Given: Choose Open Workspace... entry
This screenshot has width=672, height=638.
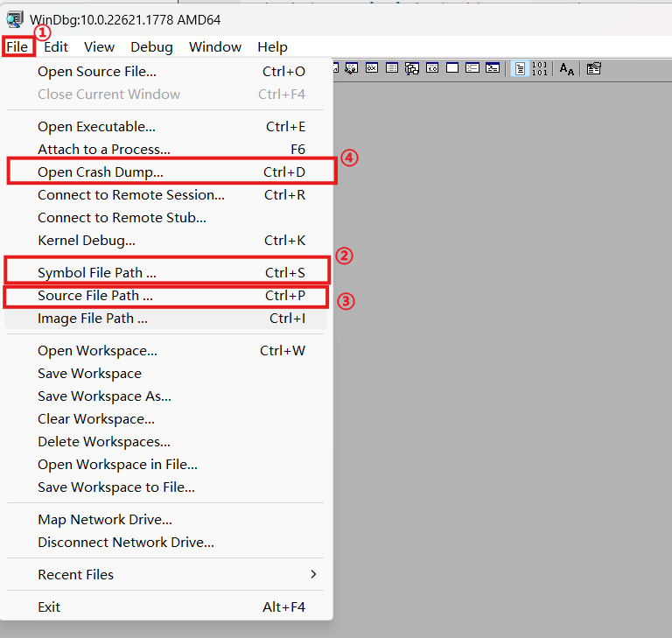Looking at the screenshot, I should pos(166,351).
